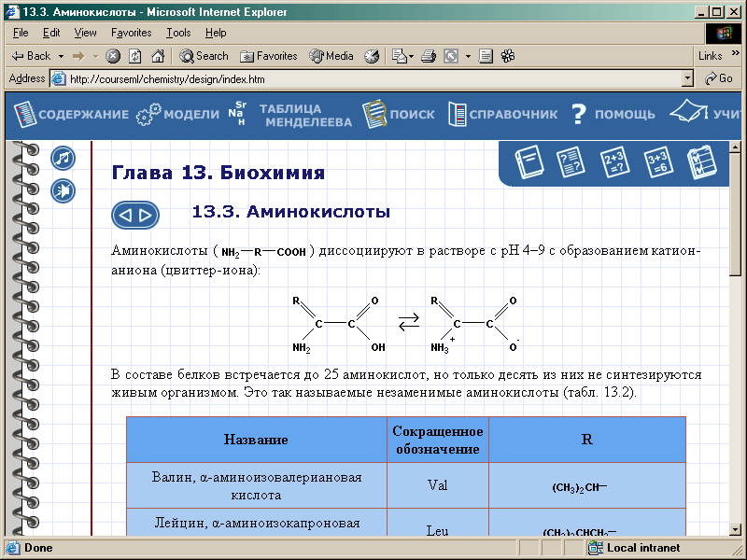Viewport: 747px width, 560px height.
Task: Open dropdown arrow beside size icon
Action: pos(468,56)
